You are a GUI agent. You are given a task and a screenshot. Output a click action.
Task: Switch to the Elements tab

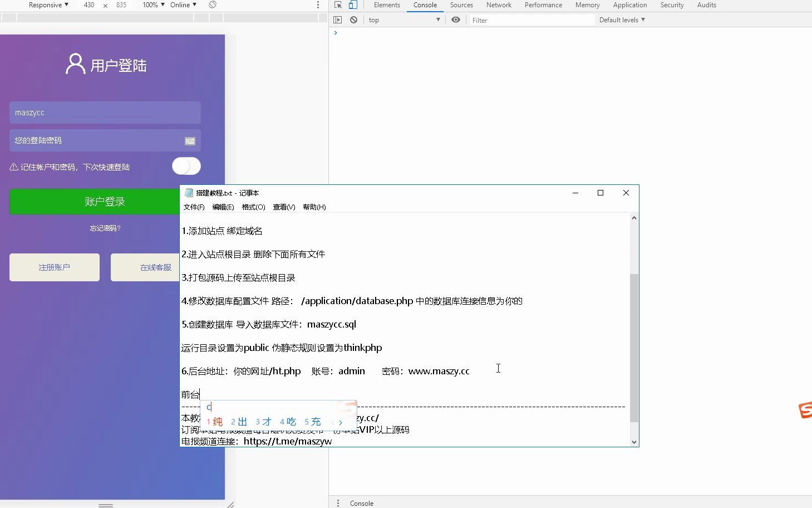(x=387, y=5)
